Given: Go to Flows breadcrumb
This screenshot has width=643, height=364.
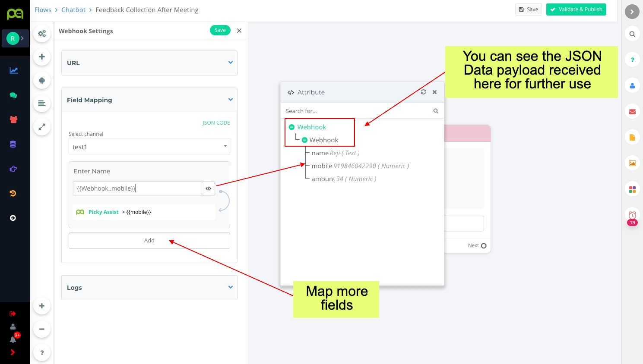Looking at the screenshot, I should click(43, 10).
